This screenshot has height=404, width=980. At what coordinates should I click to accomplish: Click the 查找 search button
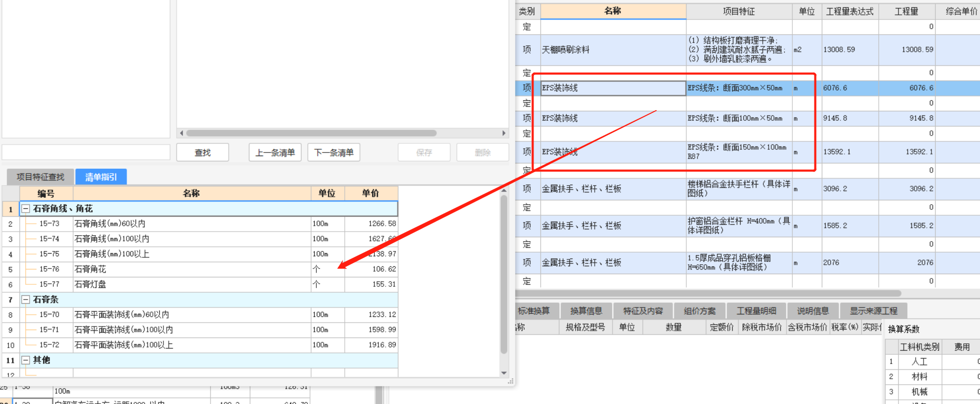[x=202, y=152]
